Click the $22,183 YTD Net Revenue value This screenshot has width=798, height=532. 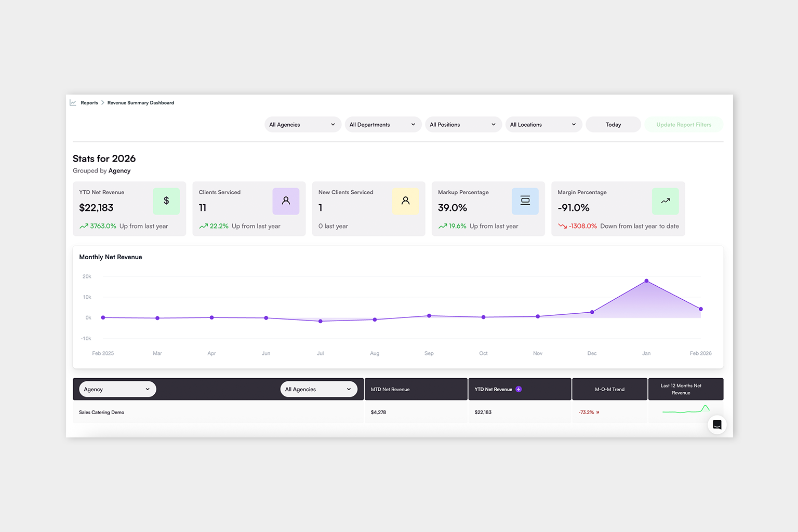coord(96,208)
